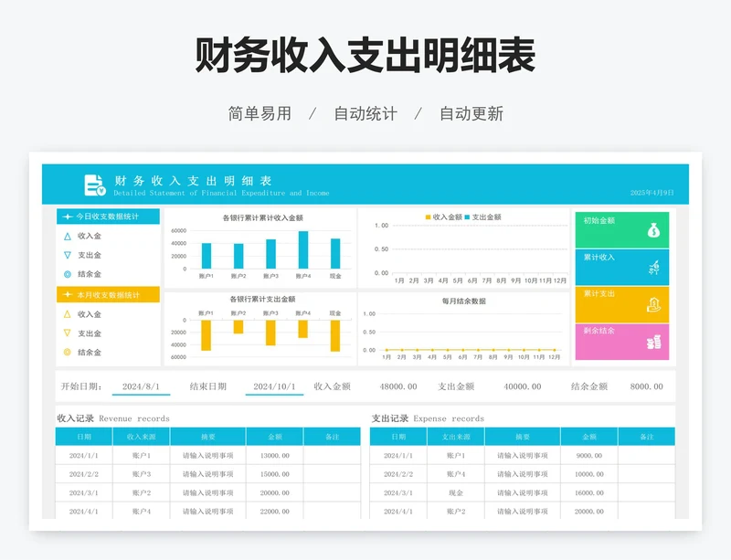Image resolution: width=731 pixels, height=560 pixels.
Task: Click chart title 各银行累计支出金额
Action: tap(262, 299)
